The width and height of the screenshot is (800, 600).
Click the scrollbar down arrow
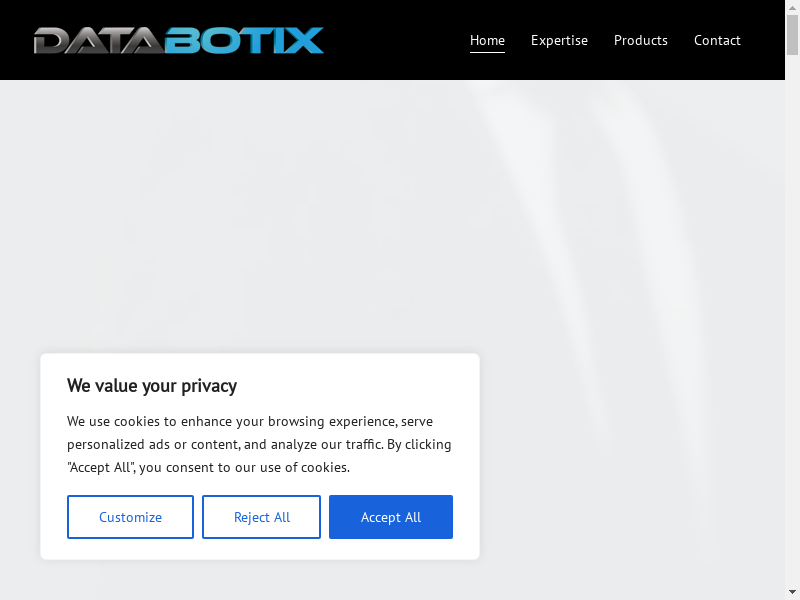[x=792, y=592]
